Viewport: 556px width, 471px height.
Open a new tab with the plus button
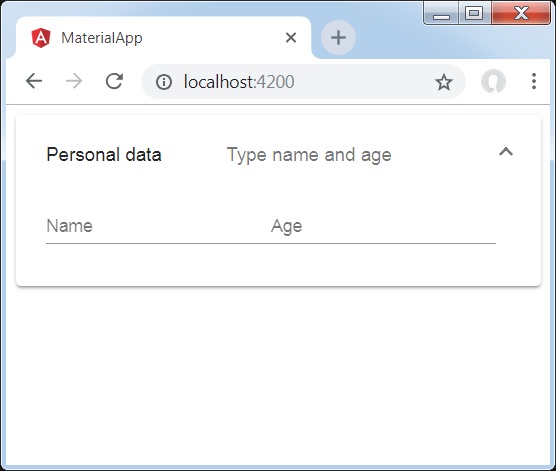[338, 37]
